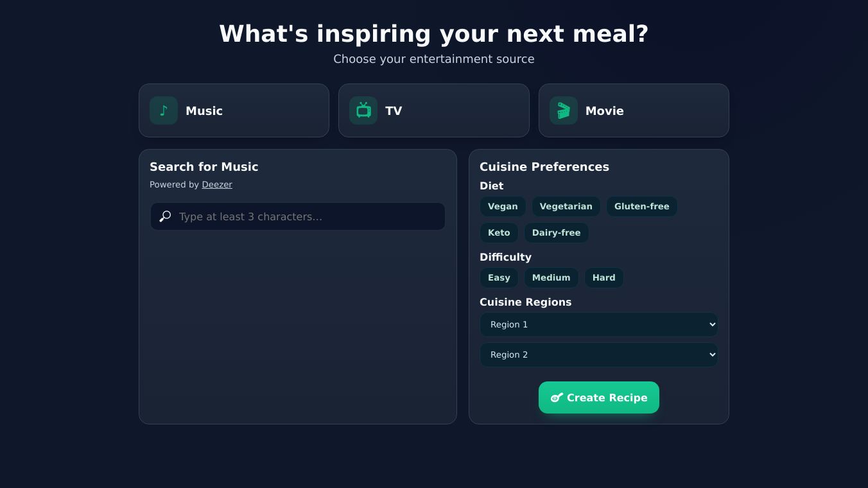Toggle the Gluten-free diet chip
This screenshot has height=488, width=868.
point(641,206)
